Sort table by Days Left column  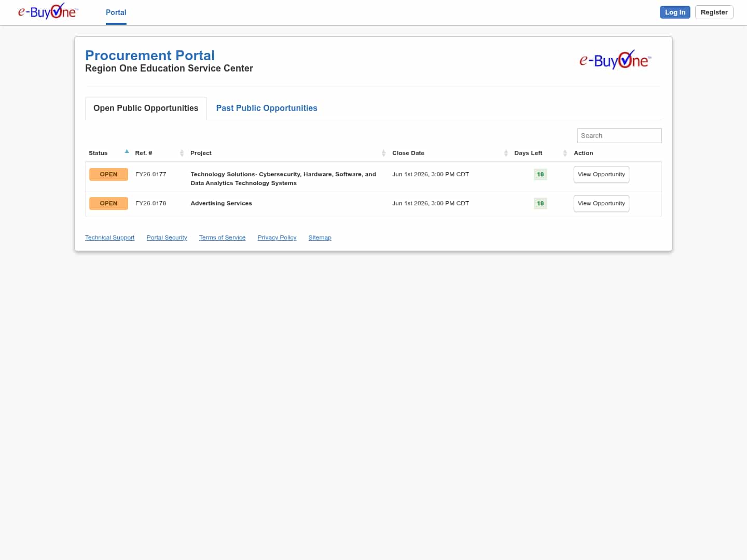point(540,153)
